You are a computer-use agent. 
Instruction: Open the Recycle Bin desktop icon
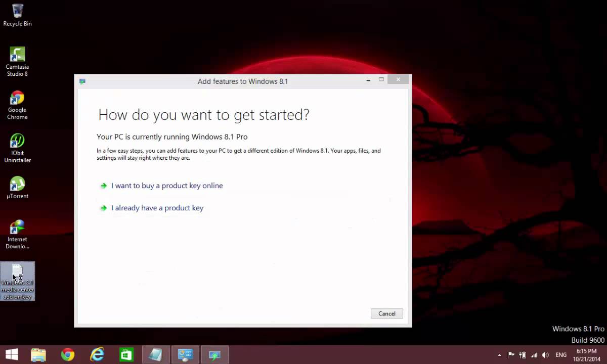(17, 15)
